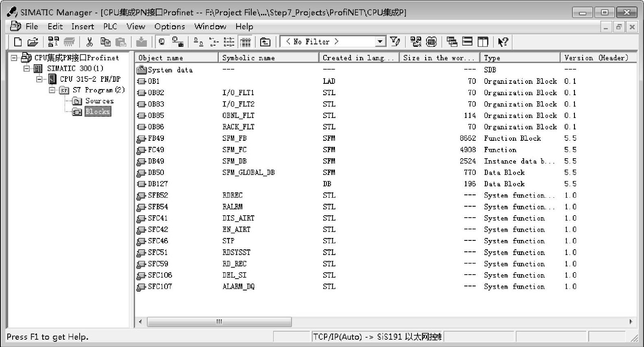The image size is (644, 347).
Task: Enable Details view
Action: (245, 41)
